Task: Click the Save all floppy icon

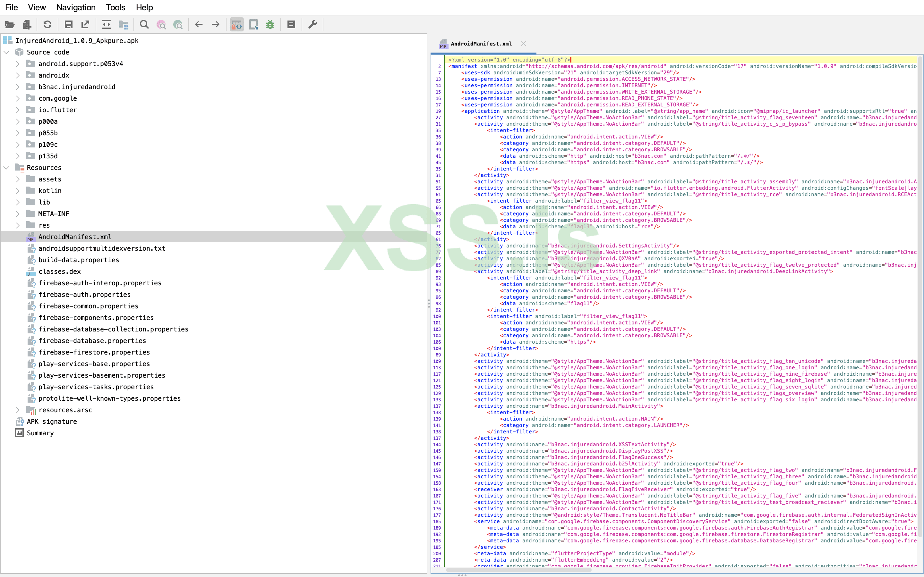Action: [68, 25]
